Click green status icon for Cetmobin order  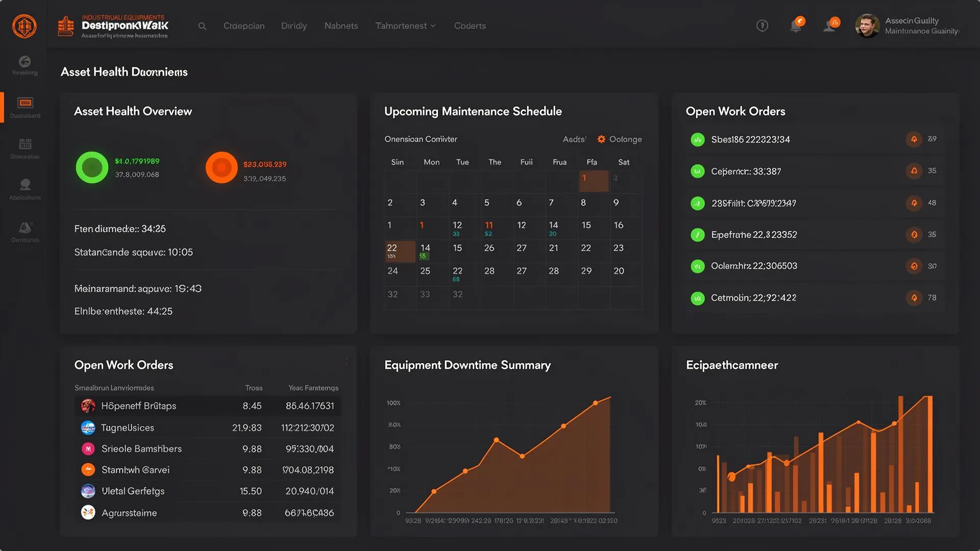[x=697, y=298]
